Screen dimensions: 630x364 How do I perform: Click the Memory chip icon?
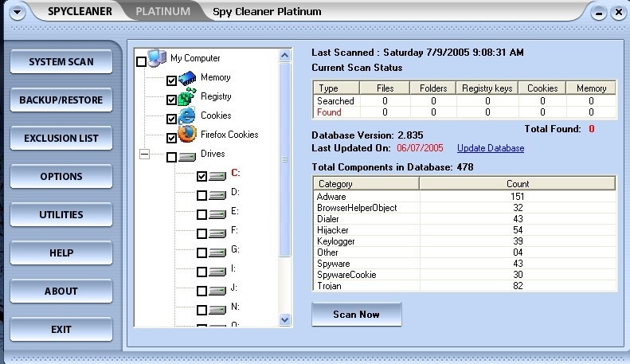pos(187,77)
